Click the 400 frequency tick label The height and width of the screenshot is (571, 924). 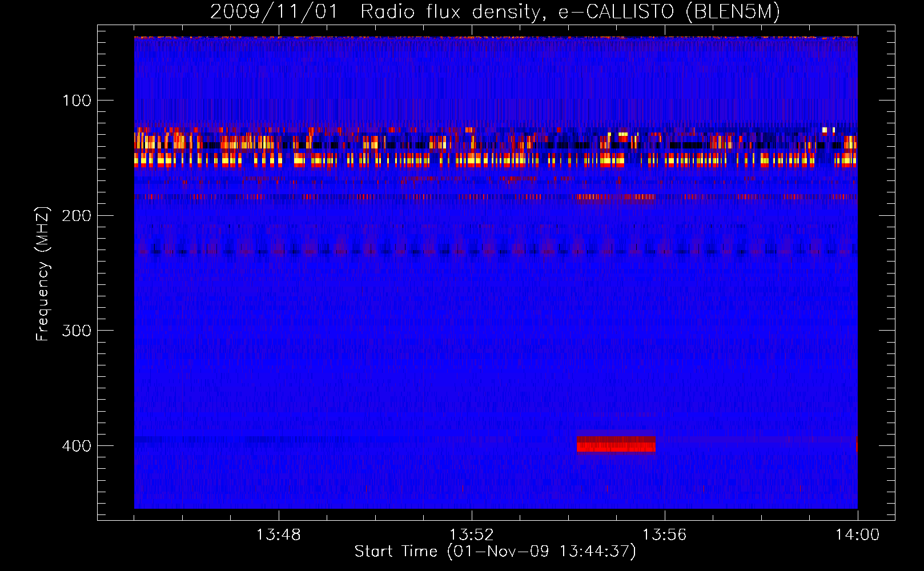click(77, 446)
